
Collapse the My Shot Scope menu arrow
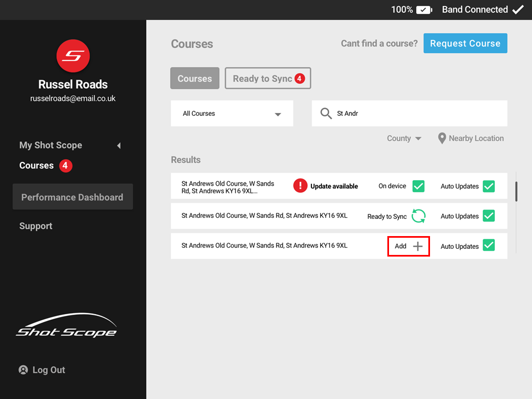click(119, 146)
